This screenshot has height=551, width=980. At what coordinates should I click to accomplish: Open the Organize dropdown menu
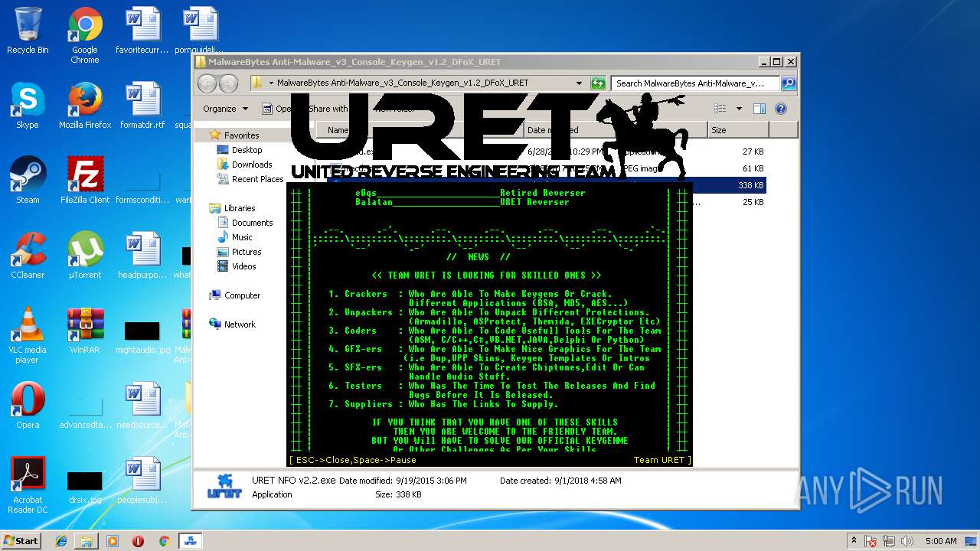click(225, 109)
